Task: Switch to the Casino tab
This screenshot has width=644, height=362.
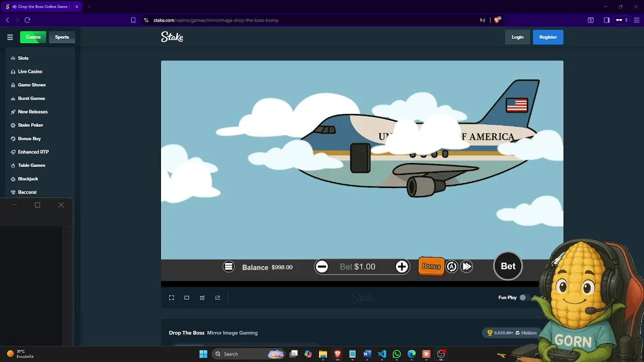Action: (33, 37)
